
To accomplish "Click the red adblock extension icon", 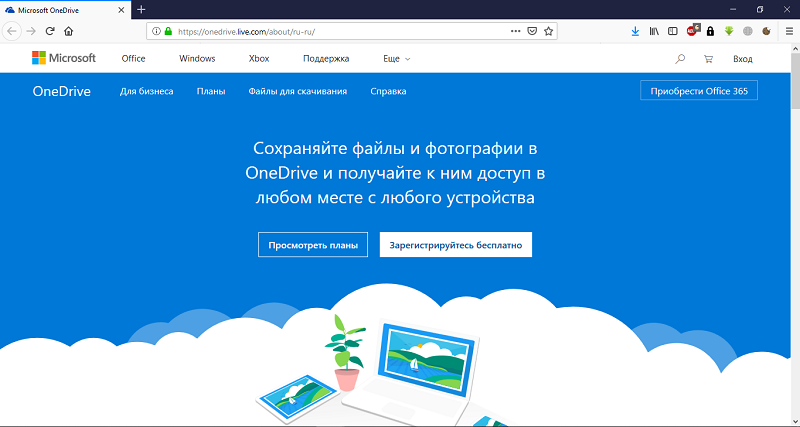I will point(692,31).
